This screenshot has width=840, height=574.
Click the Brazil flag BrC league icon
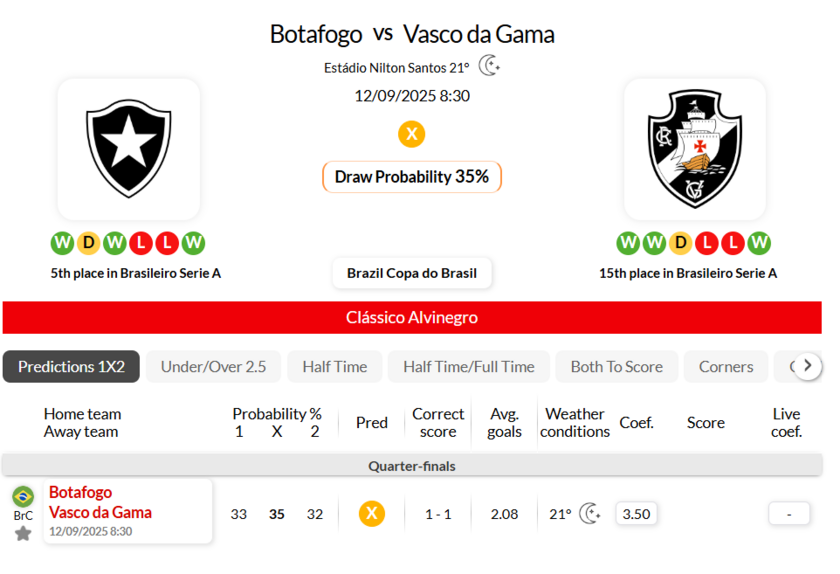(23, 497)
